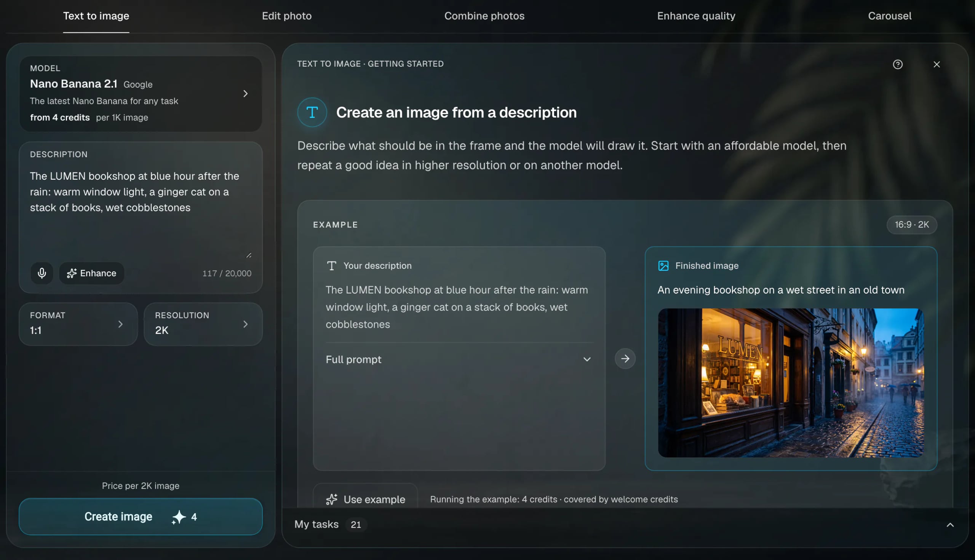Screen dimensions: 975x560
Task: Switch to the Text to image tab
Action: pyautogui.click(x=96, y=16)
